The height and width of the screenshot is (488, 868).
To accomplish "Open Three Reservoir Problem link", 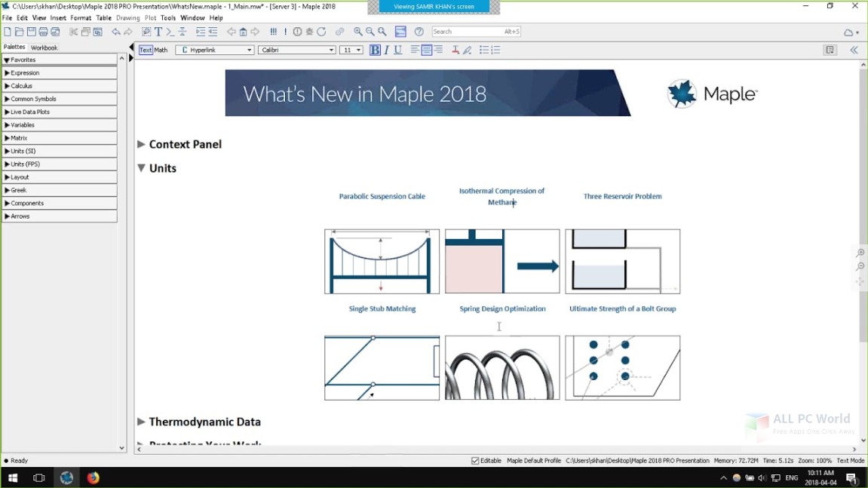I will 622,196.
